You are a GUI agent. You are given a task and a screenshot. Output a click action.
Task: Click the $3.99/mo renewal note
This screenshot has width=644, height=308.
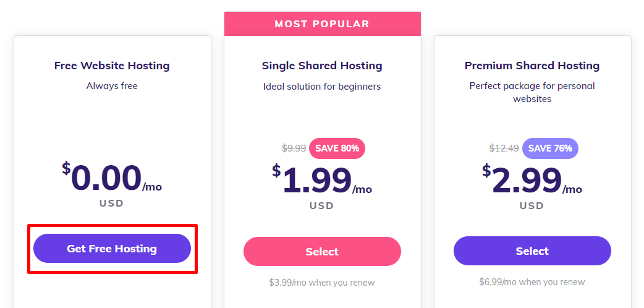(322, 283)
